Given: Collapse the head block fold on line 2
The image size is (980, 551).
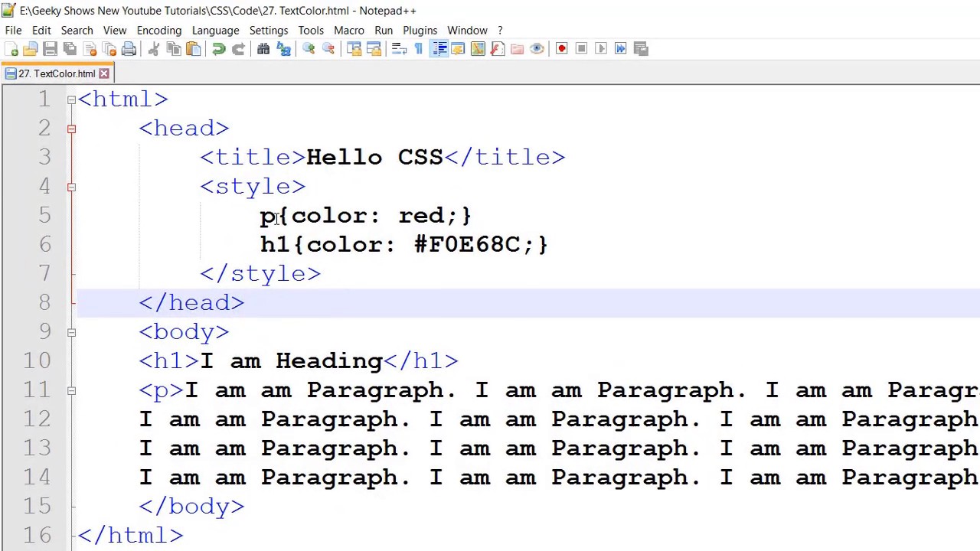Looking at the screenshot, I should 71,129.
